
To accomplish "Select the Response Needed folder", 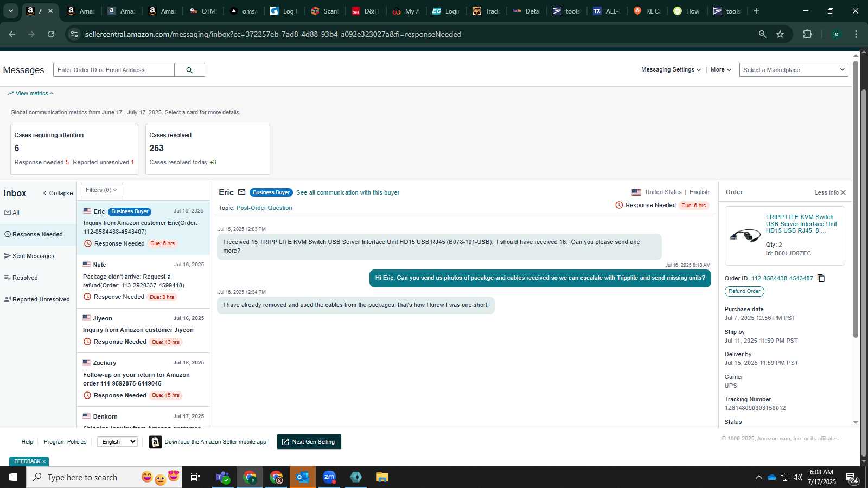I will coord(38,234).
